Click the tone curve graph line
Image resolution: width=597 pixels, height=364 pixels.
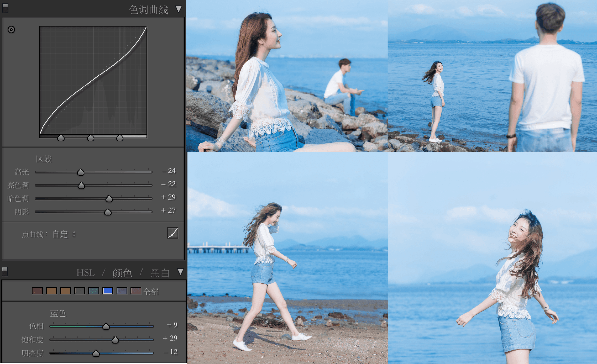pyautogui.click(x=93, y=80)
